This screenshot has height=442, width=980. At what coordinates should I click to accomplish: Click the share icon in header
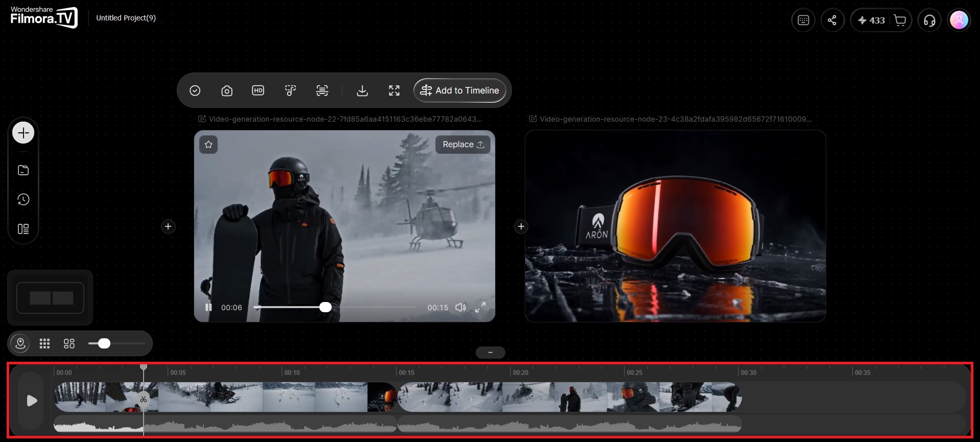click(x=832, y=20)
